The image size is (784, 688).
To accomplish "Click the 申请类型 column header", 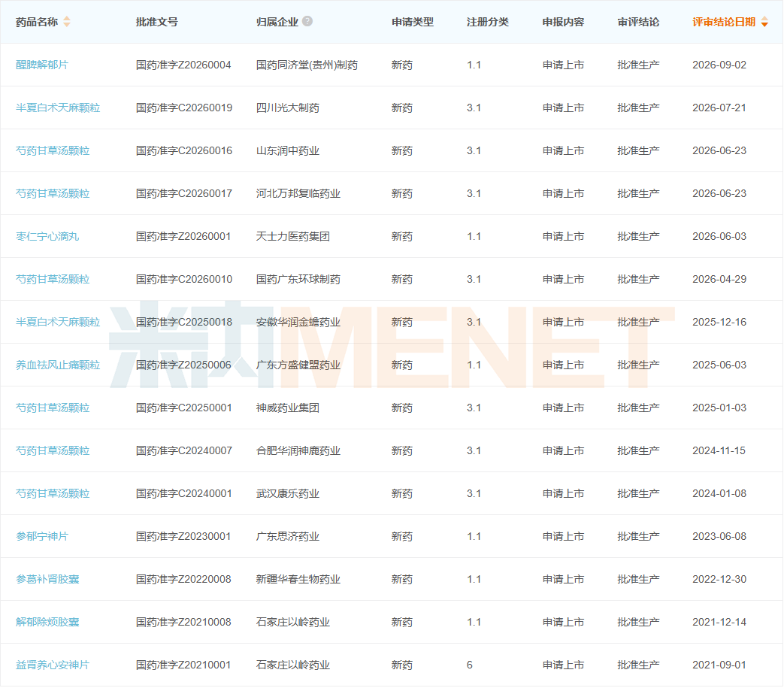I will coord(413,22).
